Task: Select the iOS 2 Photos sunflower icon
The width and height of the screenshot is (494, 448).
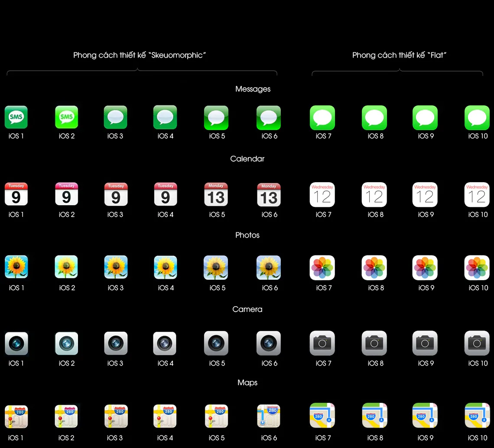Action: coord(66,267)
